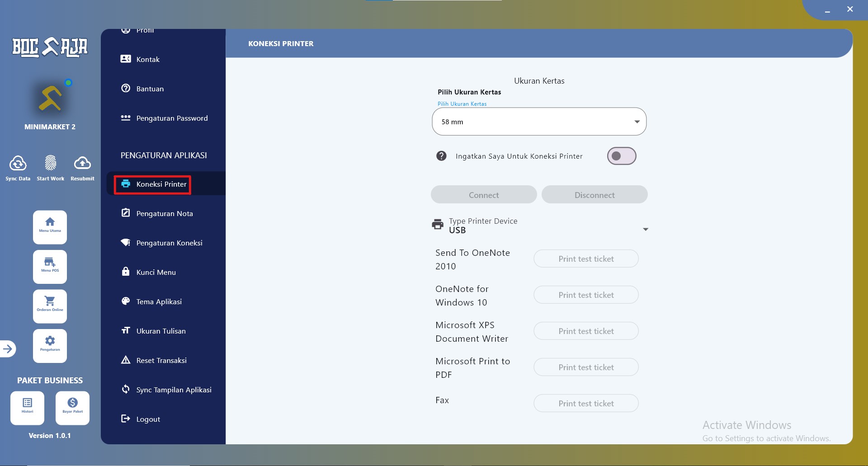Click the Reset Transaksi warning icon
868x466 pixels.
pyautogui.click(x=126, y=360)
